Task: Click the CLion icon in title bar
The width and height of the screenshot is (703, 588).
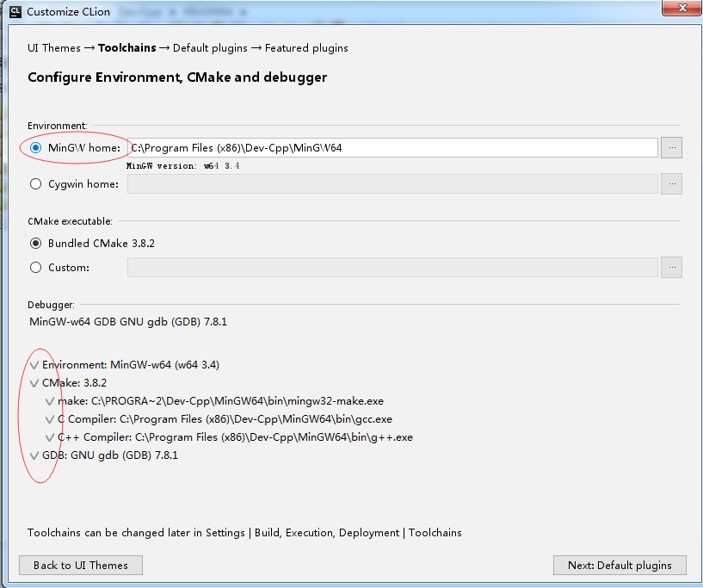Action: coord(15,12)
